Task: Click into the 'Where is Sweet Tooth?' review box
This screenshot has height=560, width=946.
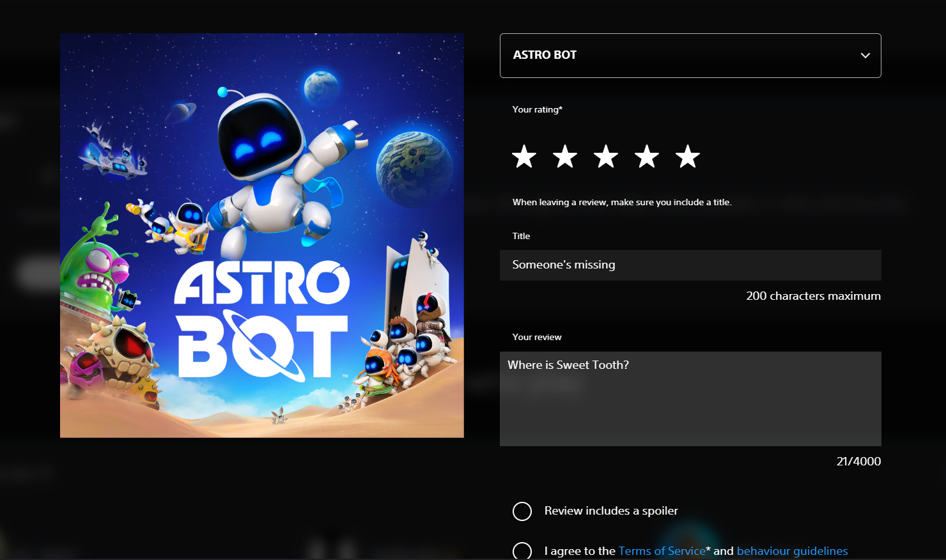Action: click(690, 399)
